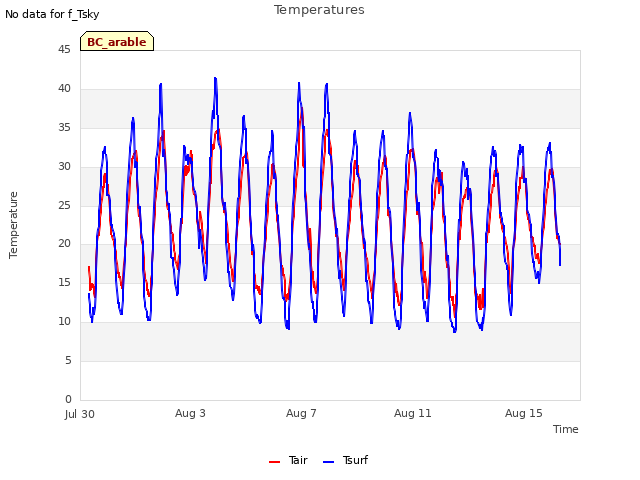Select the Time x-axis label
The height and width of the screenshot is (480, 640).
click(566, 429)
